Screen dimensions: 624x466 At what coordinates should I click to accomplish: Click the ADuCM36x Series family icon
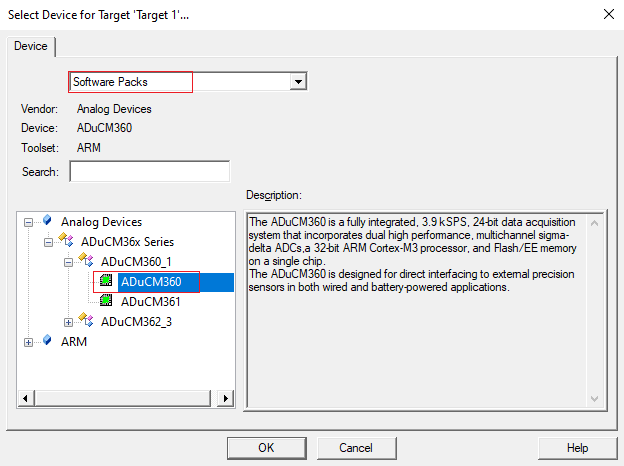66,240
